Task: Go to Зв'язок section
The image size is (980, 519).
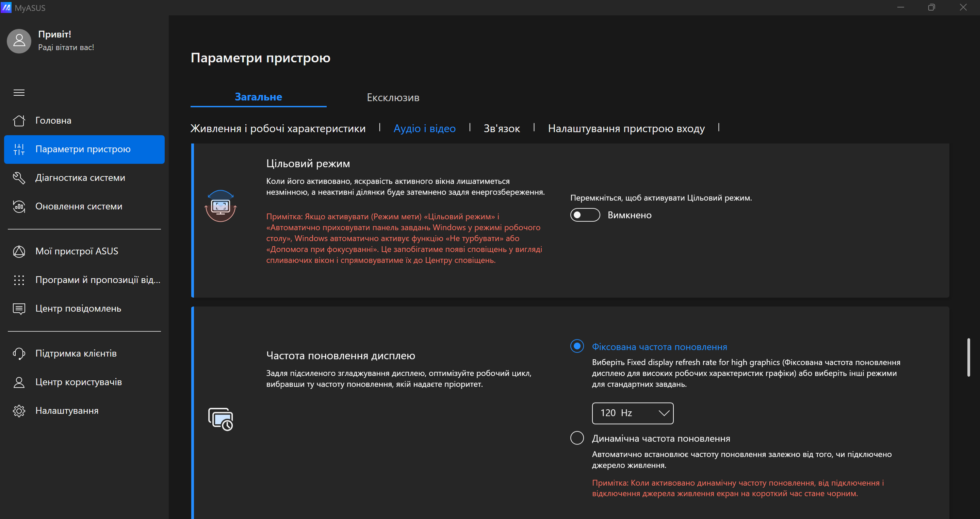Action: point(502,129)
